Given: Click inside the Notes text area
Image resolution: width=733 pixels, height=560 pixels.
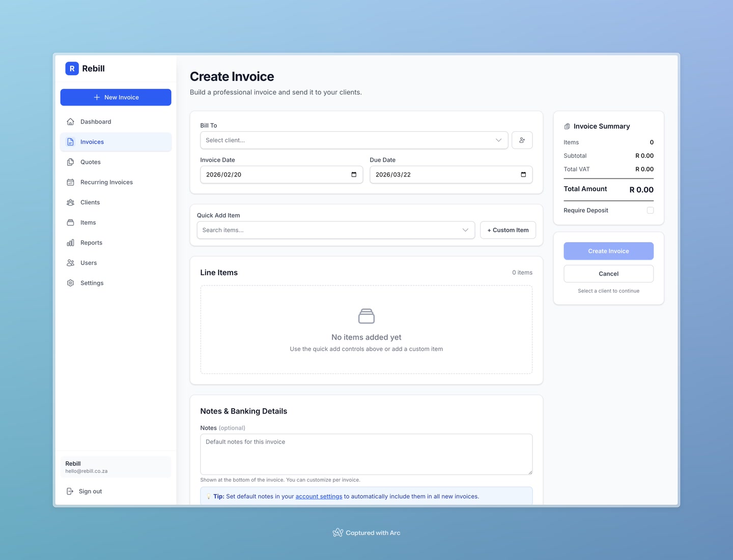Looking at the screenshot, I should tap(366, 454).
